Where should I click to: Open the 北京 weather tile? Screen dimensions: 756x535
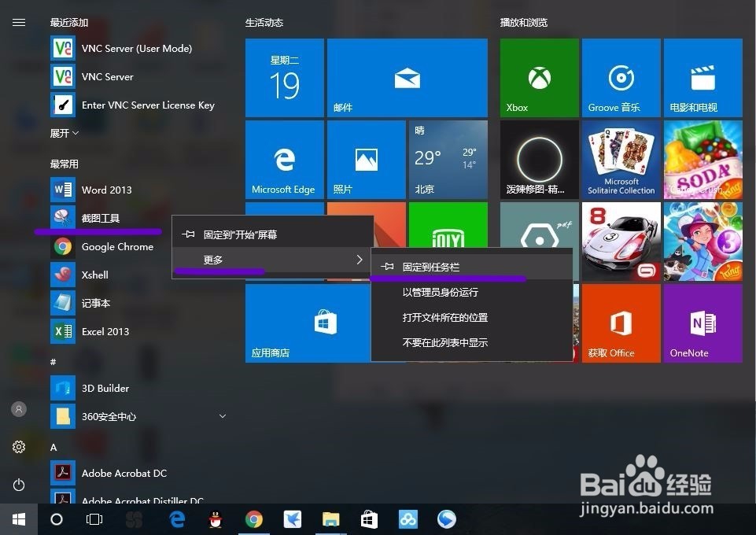448,160
